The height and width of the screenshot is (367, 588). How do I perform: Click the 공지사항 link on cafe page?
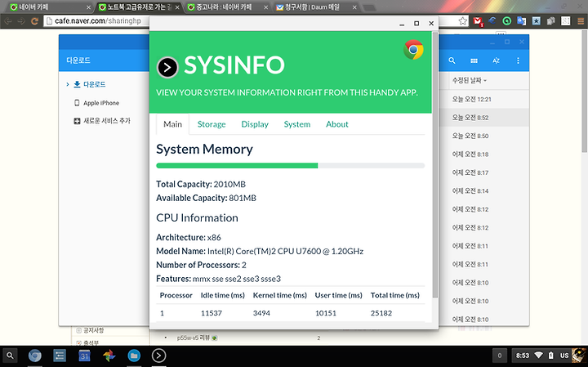click(93, 330)
